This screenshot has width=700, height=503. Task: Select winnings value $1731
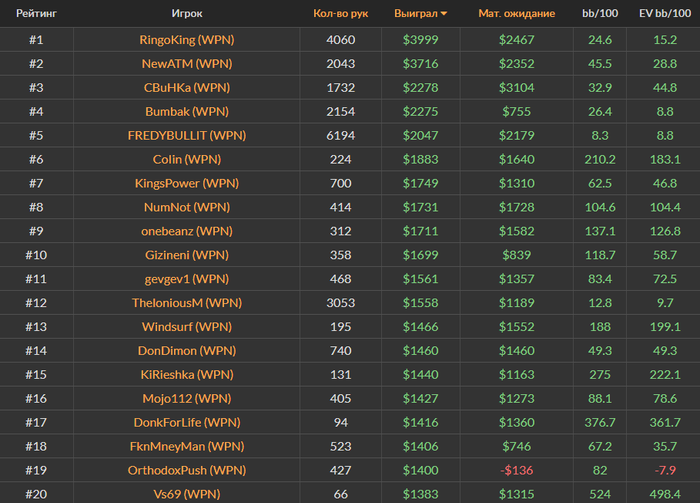(421, 207)
